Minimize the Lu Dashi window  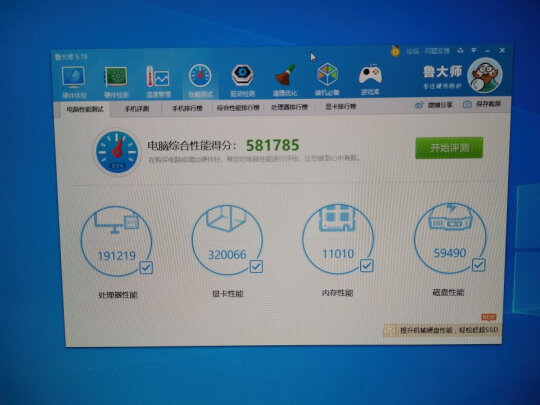point(488,51)
